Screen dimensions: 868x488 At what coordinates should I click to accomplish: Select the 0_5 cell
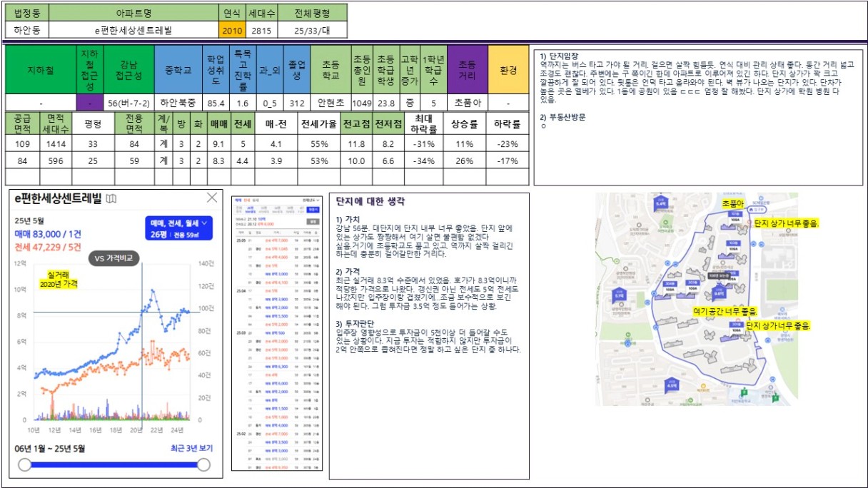click(268, 103)
